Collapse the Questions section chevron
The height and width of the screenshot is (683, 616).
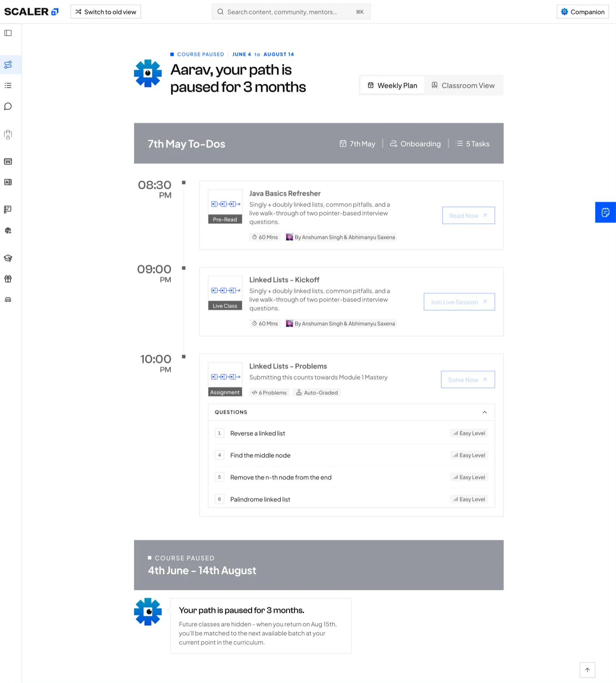pyautogui.click(x=484, y=412)
